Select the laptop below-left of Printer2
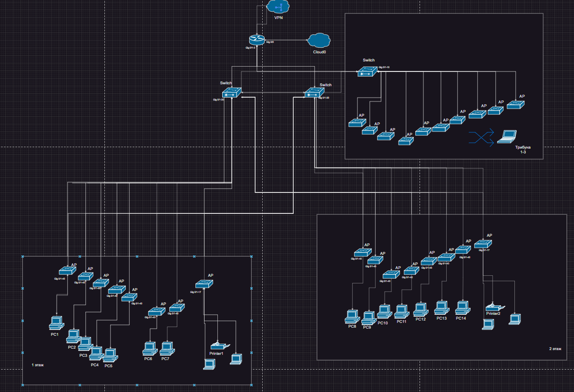This screenshot has width=574, height=392. (x=487, y=325)
